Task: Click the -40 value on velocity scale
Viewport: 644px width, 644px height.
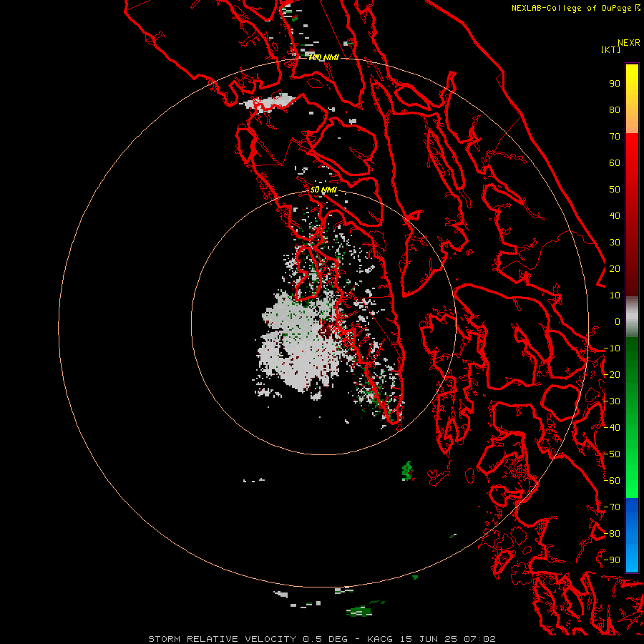Action: 612,428
